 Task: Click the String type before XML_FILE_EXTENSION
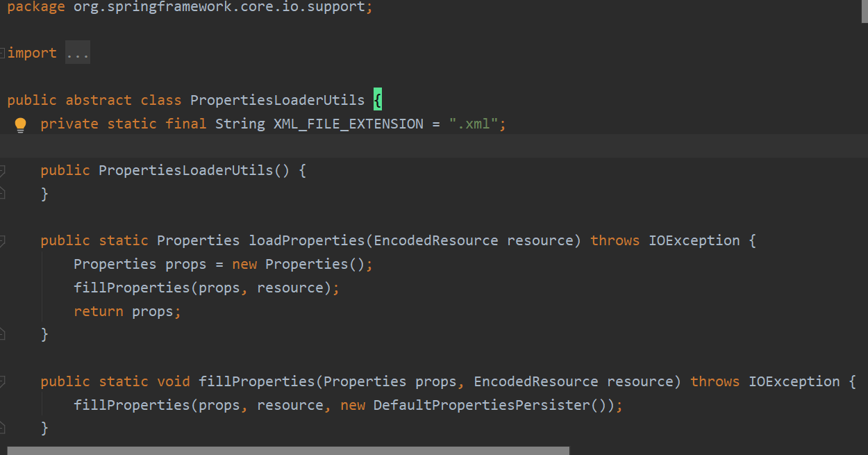pos(240,124)
